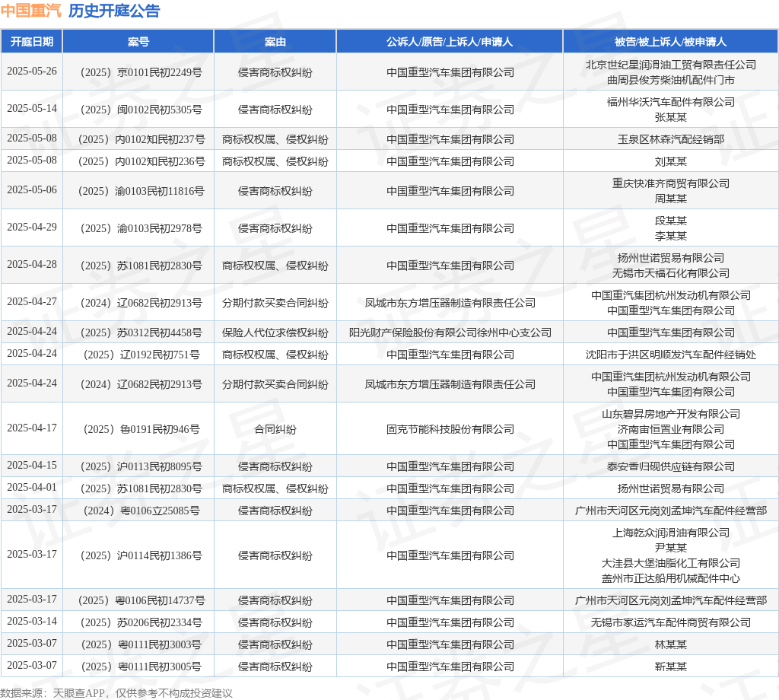This screenshot has width=779, height=700.
Task: Click defendant 靳某某
Action: (x=671, y=667)
